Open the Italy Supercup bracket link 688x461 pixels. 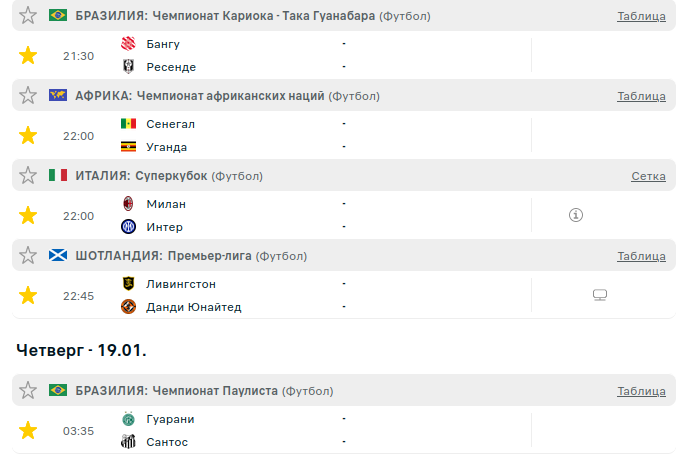(x=648, y=176)
